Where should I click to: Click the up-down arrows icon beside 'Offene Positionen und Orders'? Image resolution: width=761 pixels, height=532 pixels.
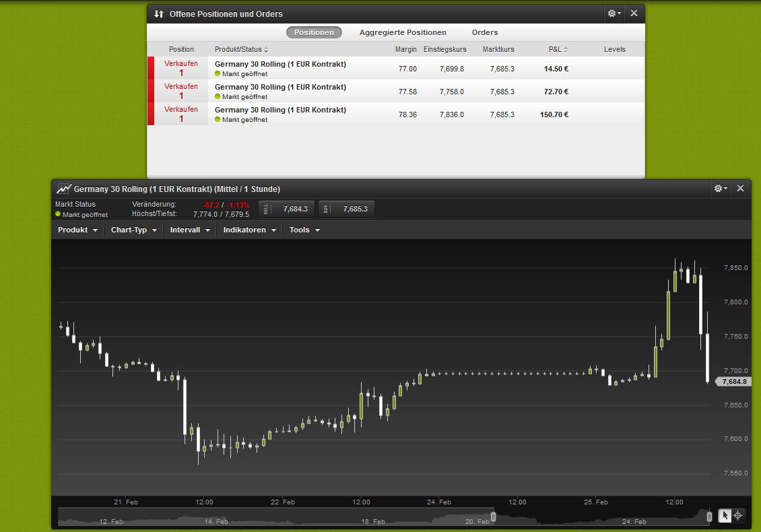coord(159,13)
